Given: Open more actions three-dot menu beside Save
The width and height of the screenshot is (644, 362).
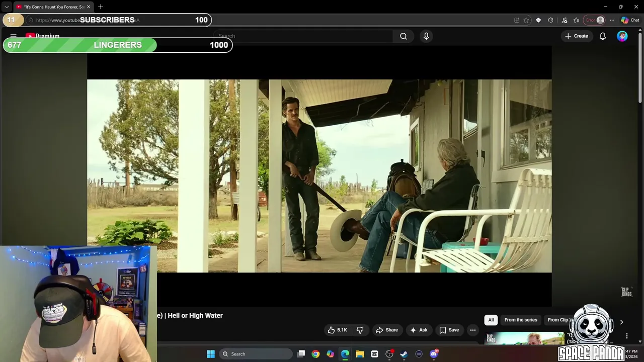Looking at the screenshot, I should point(473,330).
